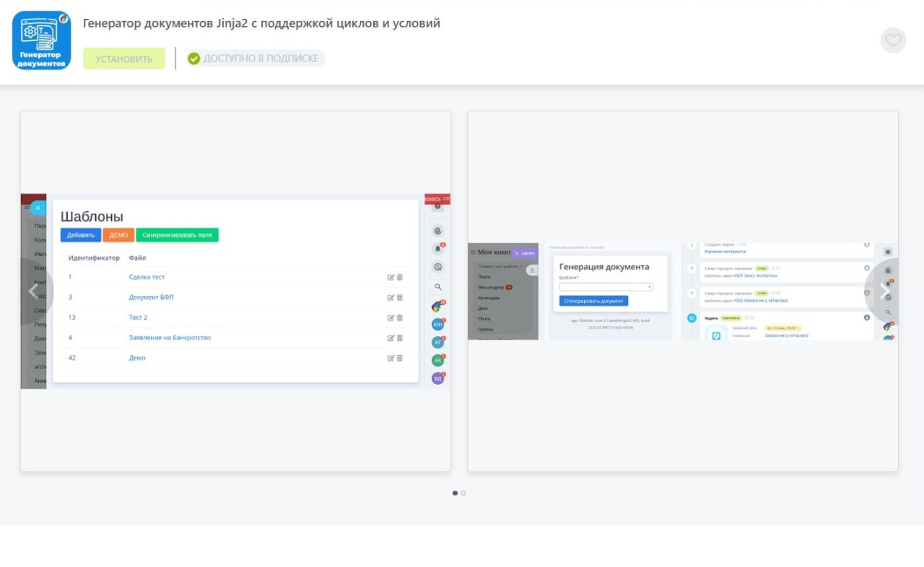Click the edit icon for Сделка тест

[391, 277]
